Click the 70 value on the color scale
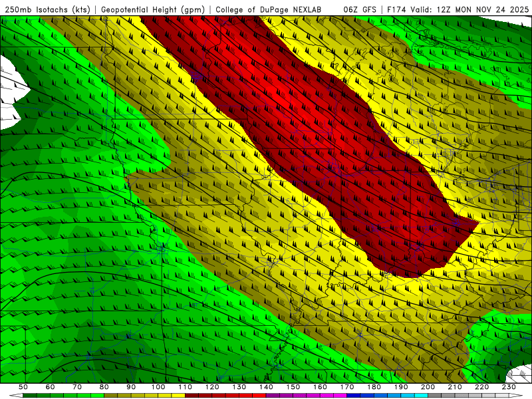Image resolution: width=532 pixels, height=399 pixels. coord(77,387)
